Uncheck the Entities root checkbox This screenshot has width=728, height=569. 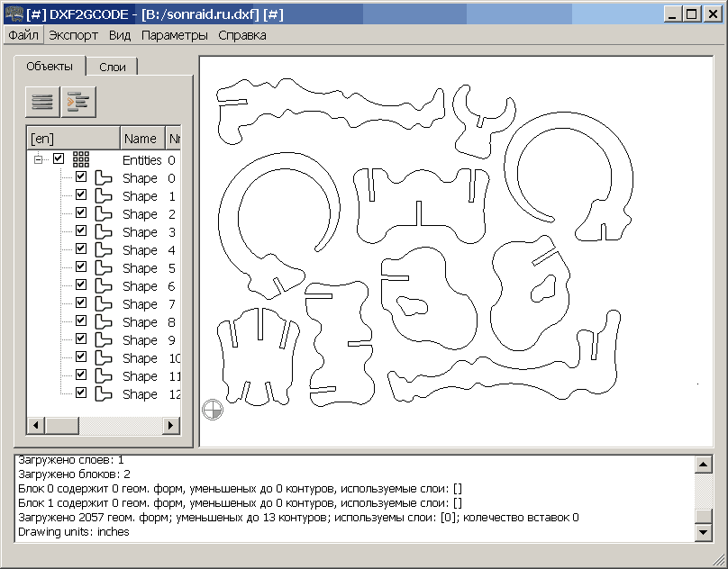click(57, 159)
